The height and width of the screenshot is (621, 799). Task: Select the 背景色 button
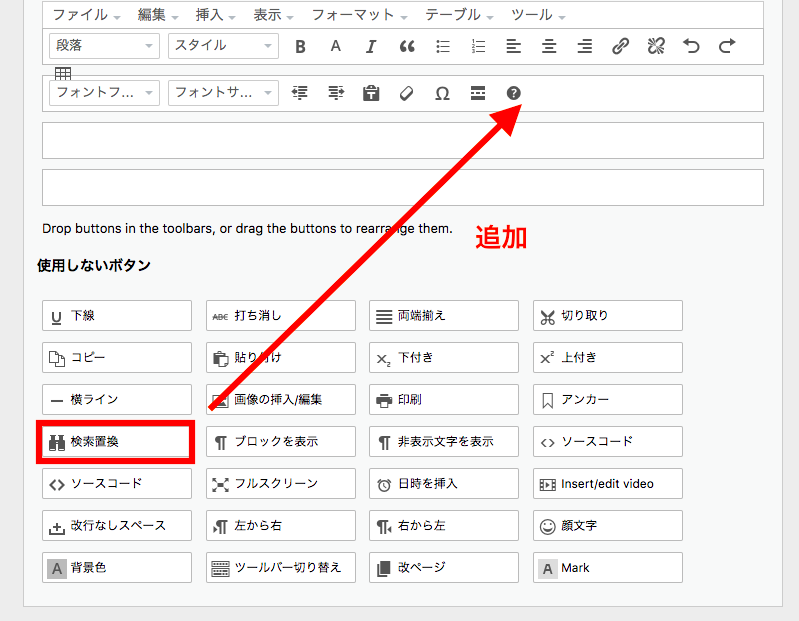(117, 568)
